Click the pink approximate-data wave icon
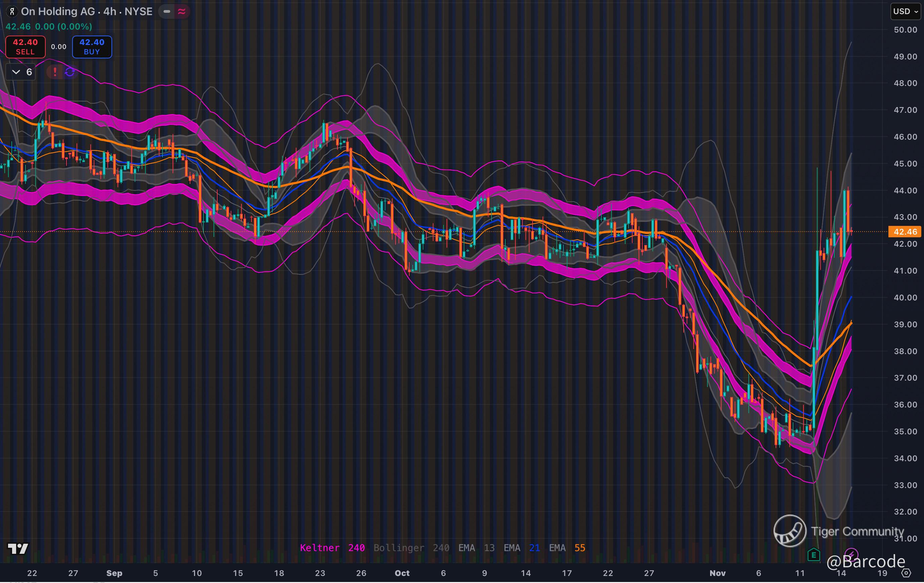The image size is (924, 583). point(182,11)
